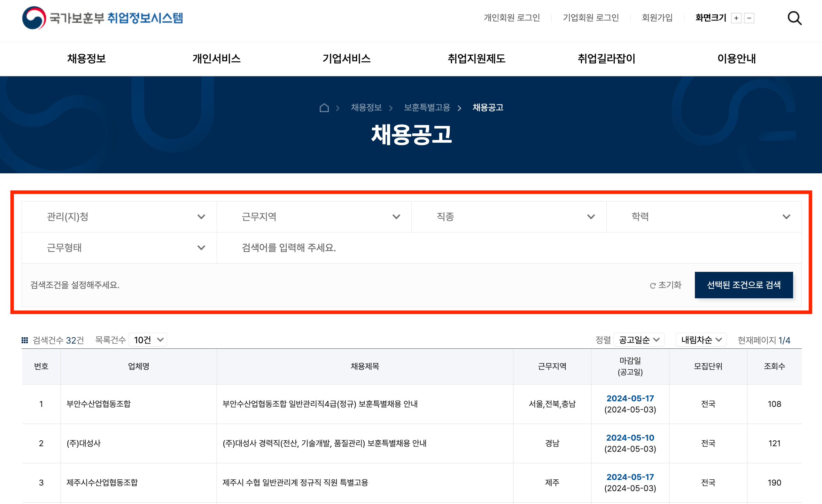Click the 국가보훈부 취업정보시스템 logo

(x=102, y=18)
